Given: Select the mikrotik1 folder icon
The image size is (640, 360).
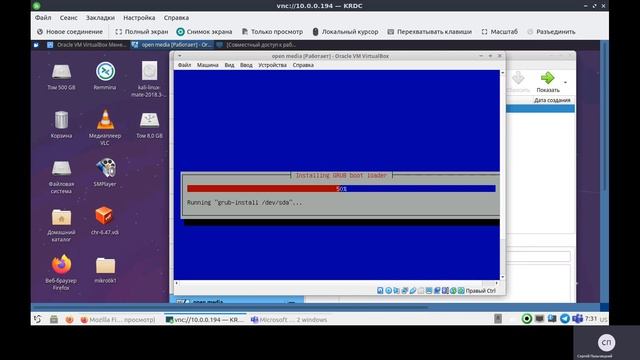Looking at the screenshot, I should point(105,269).
